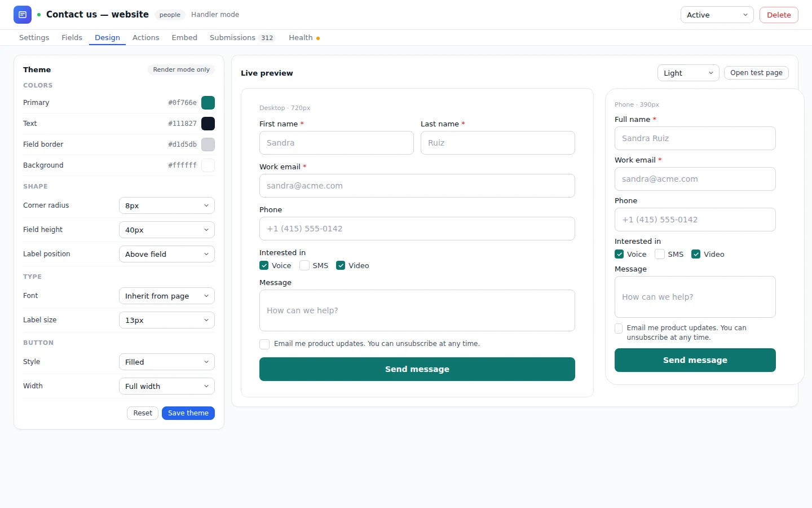Click Send message in the phone preview
Image resolution: width=812 pixels, height=508 pixels.
coord(695,360)
